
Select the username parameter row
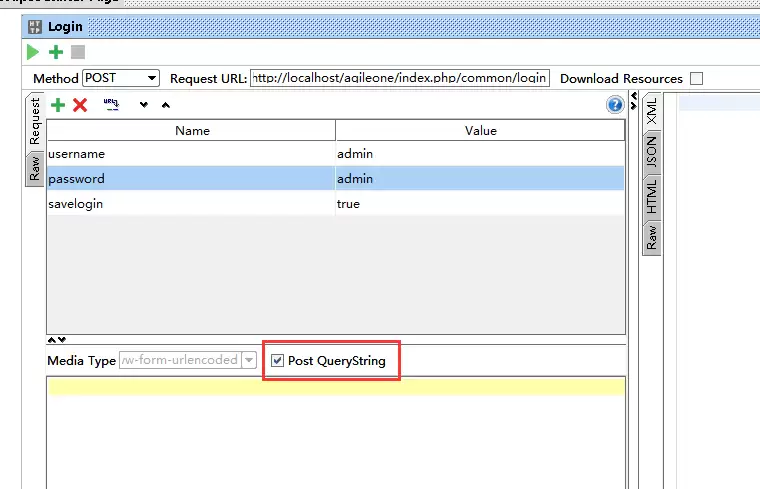[x=336, y=154]
